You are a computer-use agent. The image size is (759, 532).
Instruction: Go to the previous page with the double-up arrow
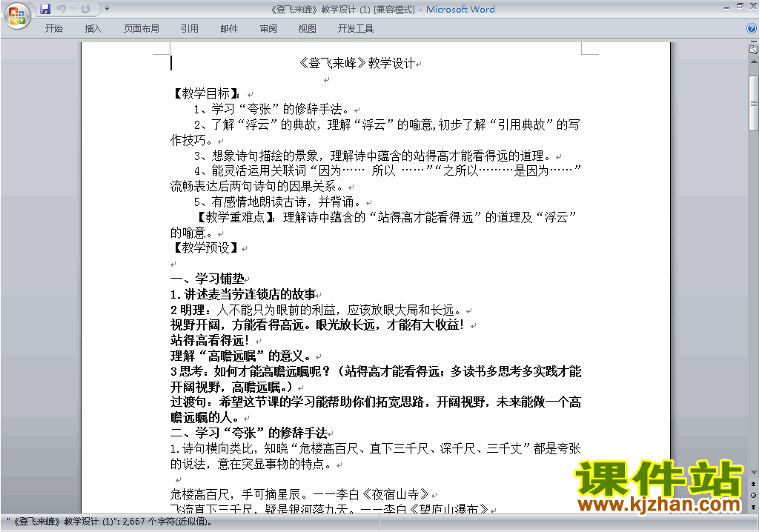point(753,484)
